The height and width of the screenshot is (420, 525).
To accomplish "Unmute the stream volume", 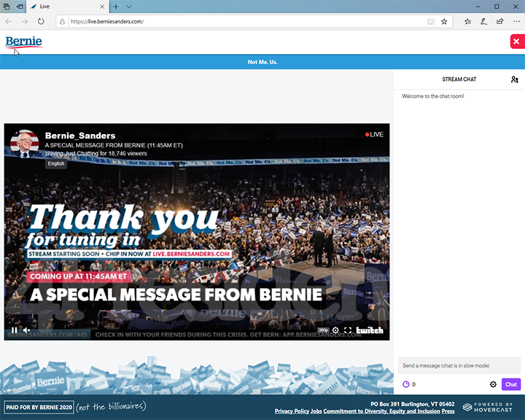I will click(26, 330).
